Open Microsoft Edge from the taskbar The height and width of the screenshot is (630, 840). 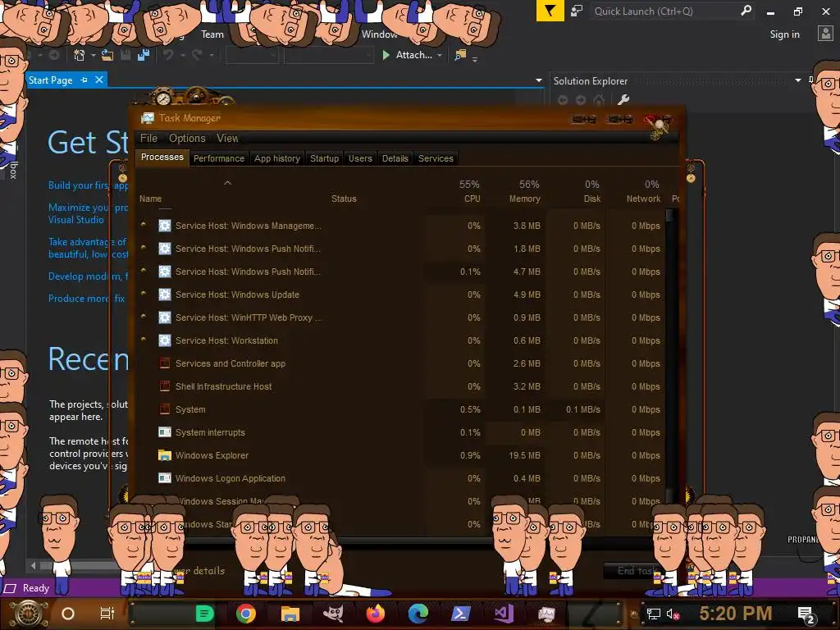click(418, 614)
